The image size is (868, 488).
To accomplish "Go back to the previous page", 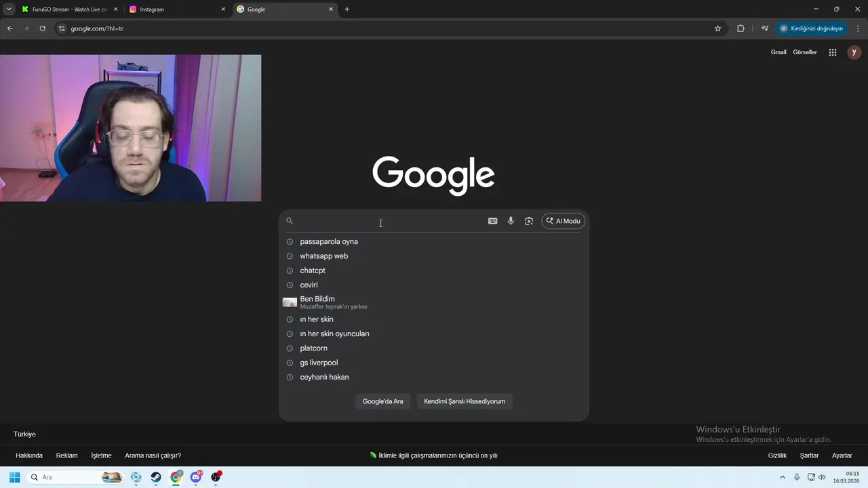I will 9,28.
